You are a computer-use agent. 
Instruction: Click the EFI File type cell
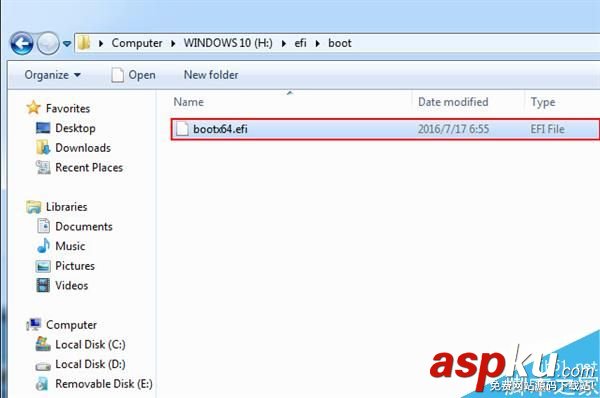coord(547,129)
